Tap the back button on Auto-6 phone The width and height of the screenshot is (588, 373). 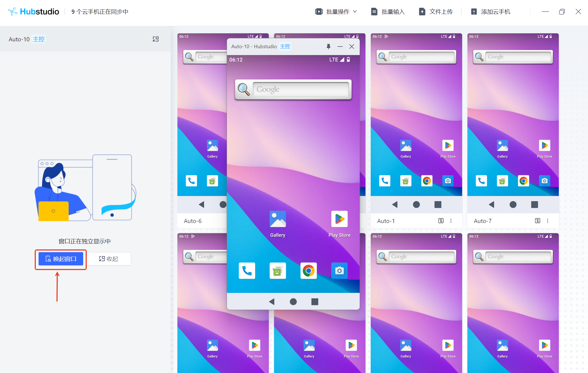pos(202,205)
